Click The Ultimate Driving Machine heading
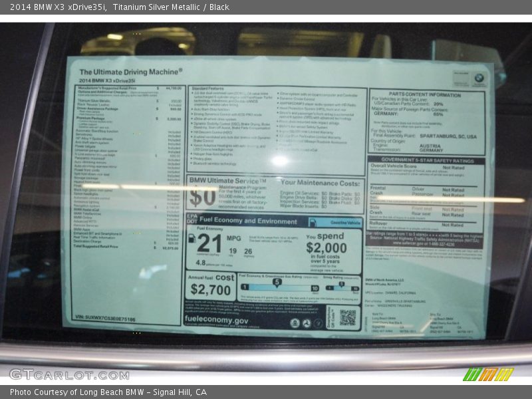 tap(131, 71)
